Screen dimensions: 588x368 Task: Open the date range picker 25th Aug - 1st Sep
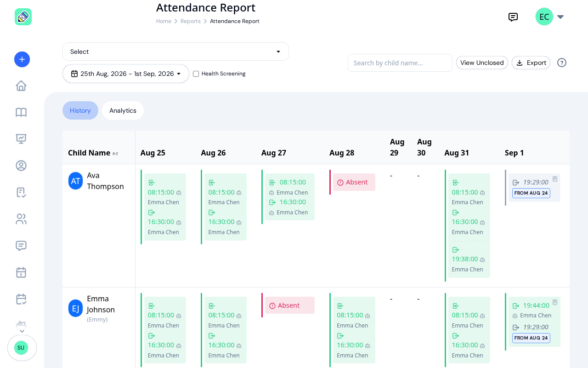pyautogui.click(x=126, y=74)
